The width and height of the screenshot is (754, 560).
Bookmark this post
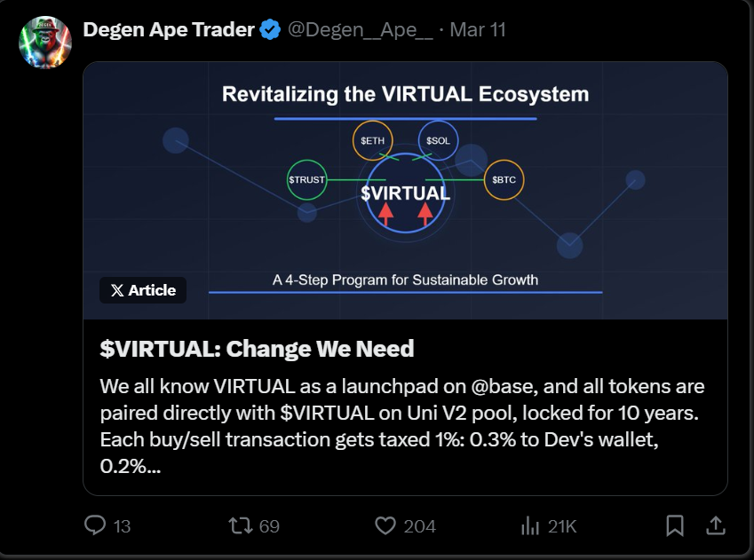pyautogui.click(x=675, y=525)
